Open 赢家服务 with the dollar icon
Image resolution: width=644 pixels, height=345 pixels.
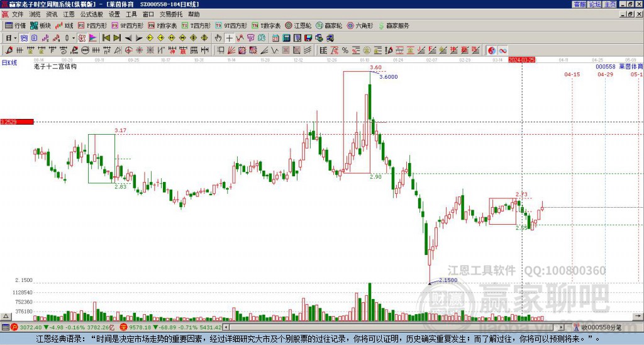tap(394, 25)
